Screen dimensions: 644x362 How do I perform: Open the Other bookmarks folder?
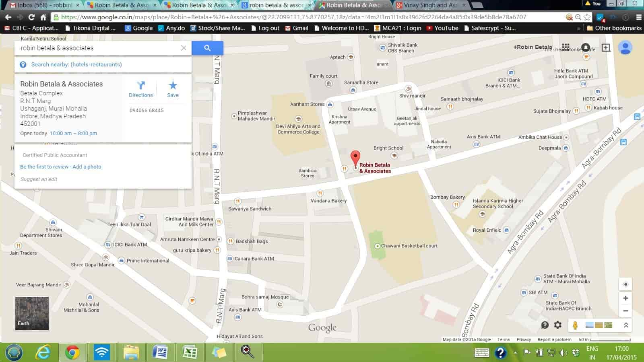[614, 28]
